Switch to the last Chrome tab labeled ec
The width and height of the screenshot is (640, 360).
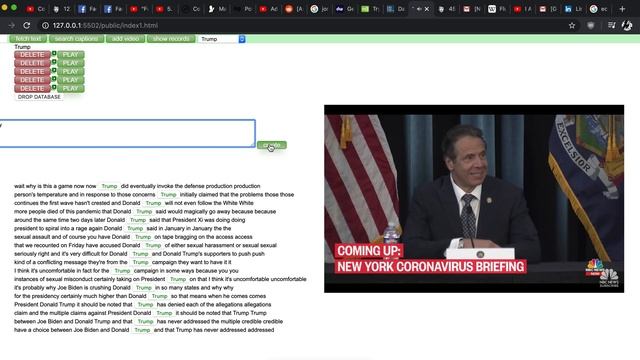pyautogui.click(x=598, y=9)
